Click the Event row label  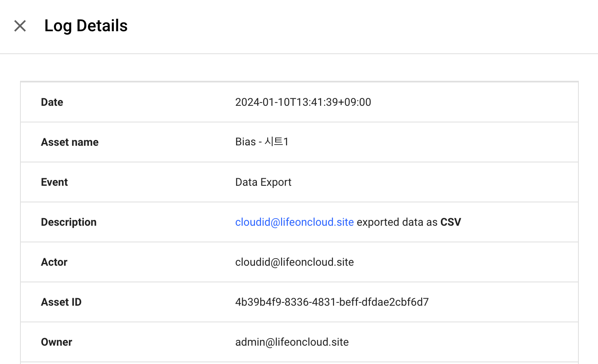[54, 182]
